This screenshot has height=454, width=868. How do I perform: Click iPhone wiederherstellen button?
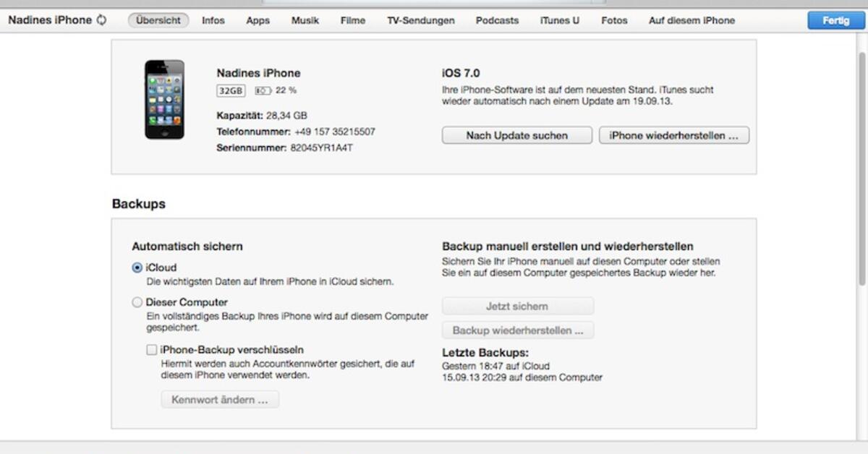tap(673, 136)
